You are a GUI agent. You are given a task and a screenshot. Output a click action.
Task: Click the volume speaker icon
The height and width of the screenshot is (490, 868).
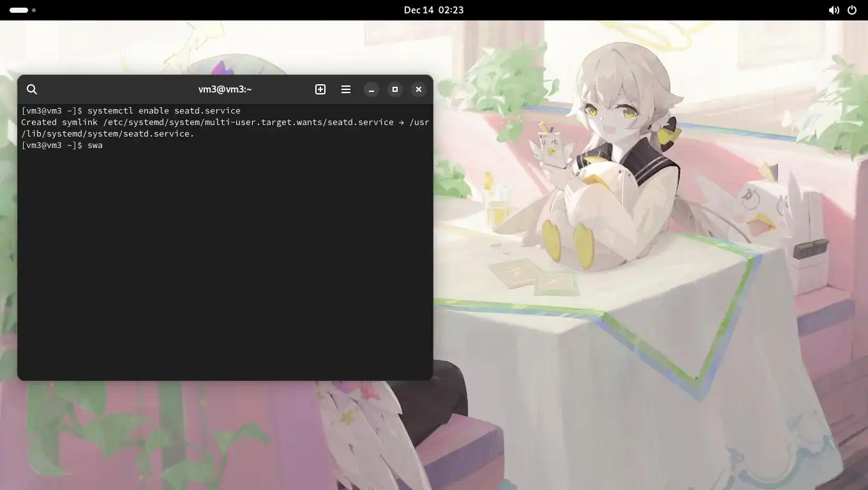pyautogui.click(x=834, y=10)
